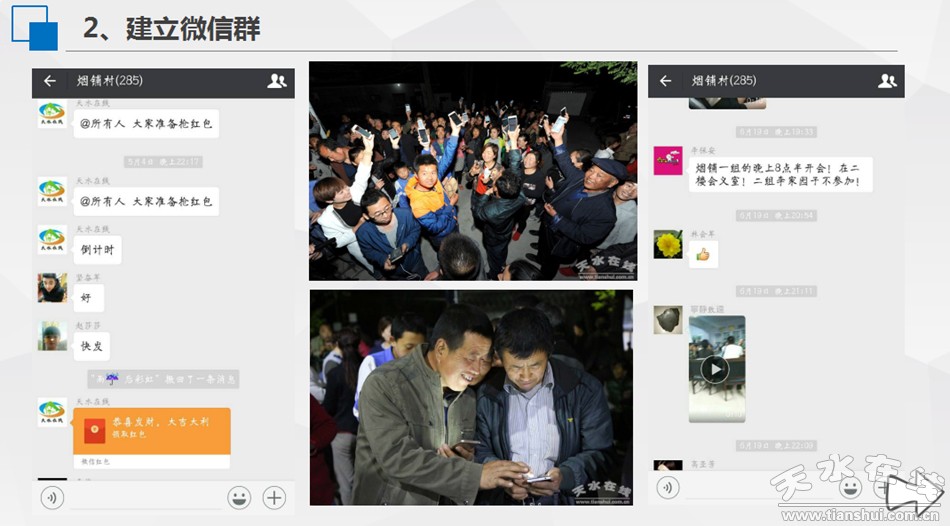This screenshot has height=526, width=950.
Task: Tap voice input icon in right chat
Action: (x=668, y=487)
